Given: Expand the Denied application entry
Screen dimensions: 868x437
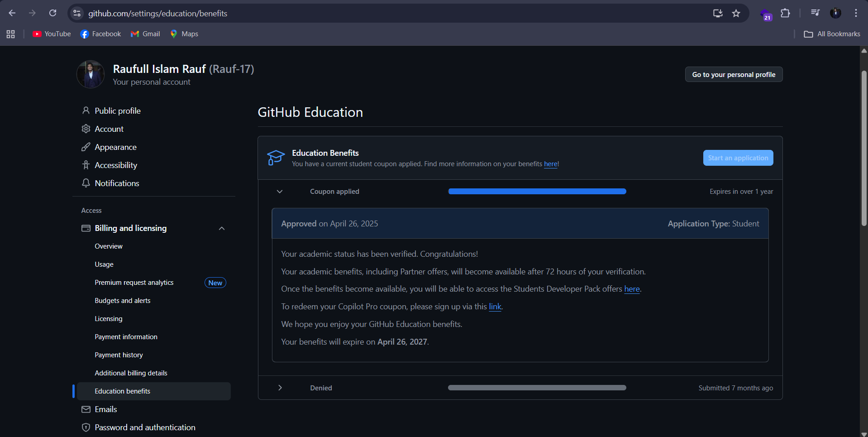Looking at the screenshot, I should pyautogui.click(x=280, y=388).
